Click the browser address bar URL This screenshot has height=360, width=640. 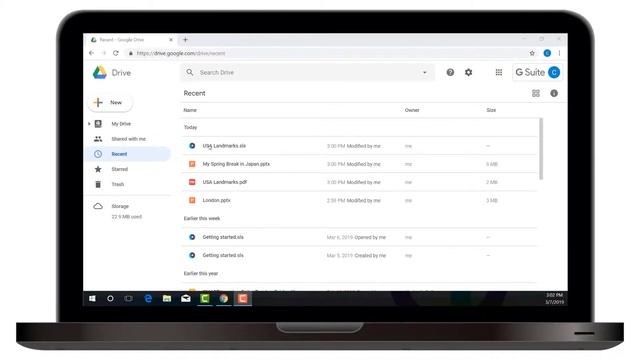click(x=181, y=53)
